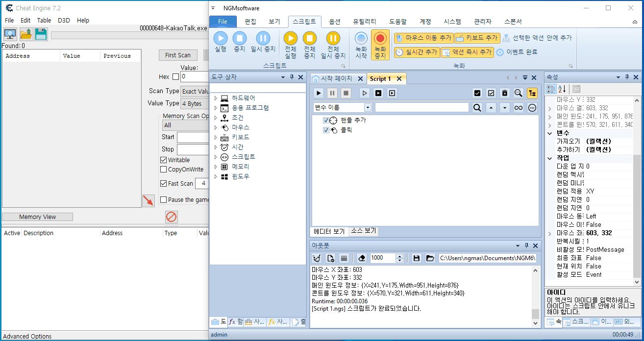This screenshot has width=644, height=341.
Task: Start recording with 녹화 시작
Action: pyautogui.click(x=361, y=45)
